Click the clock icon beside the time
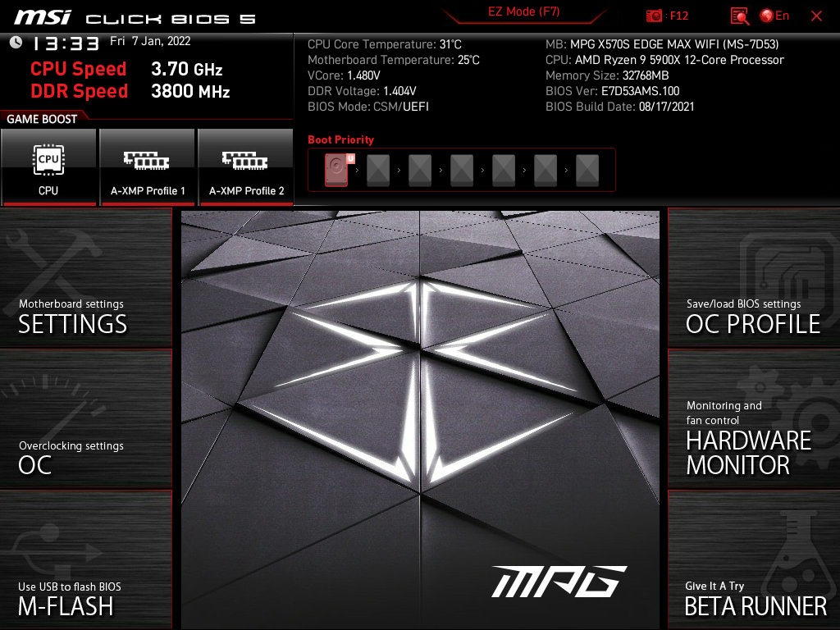Image resolution: width=840 pixels, height=630 pixels. (16, 43)
